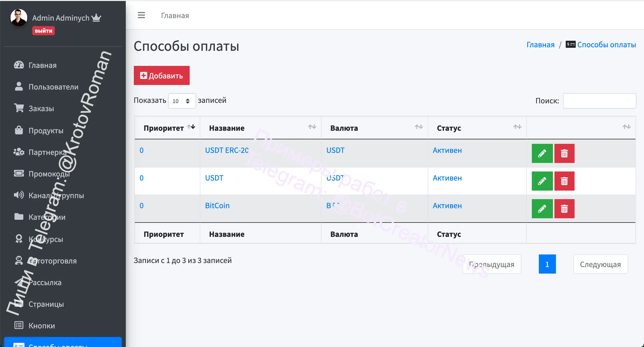The width and height of the screenshot is (644, 347).
Task: Click the payment card icon in breadcrumb
Action: [570, 44]
